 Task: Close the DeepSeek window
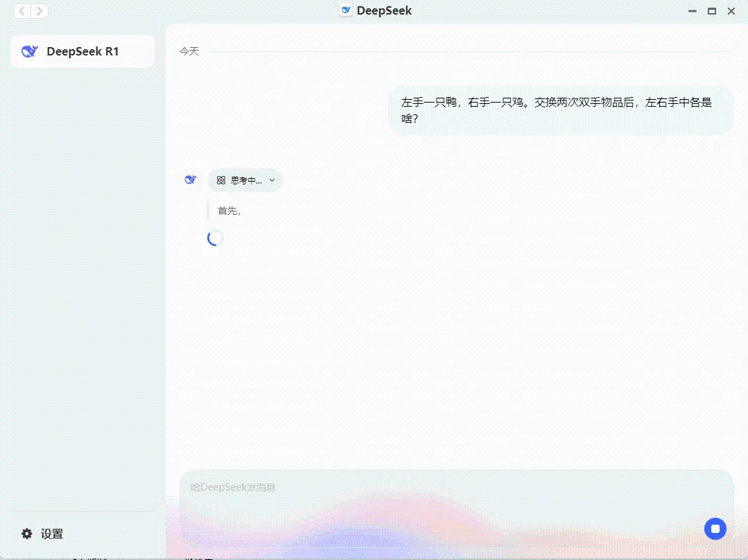tap(731, 10)
